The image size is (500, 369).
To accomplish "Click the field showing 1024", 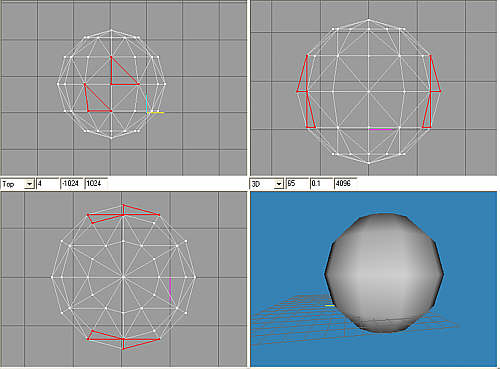I will (96, 184).
